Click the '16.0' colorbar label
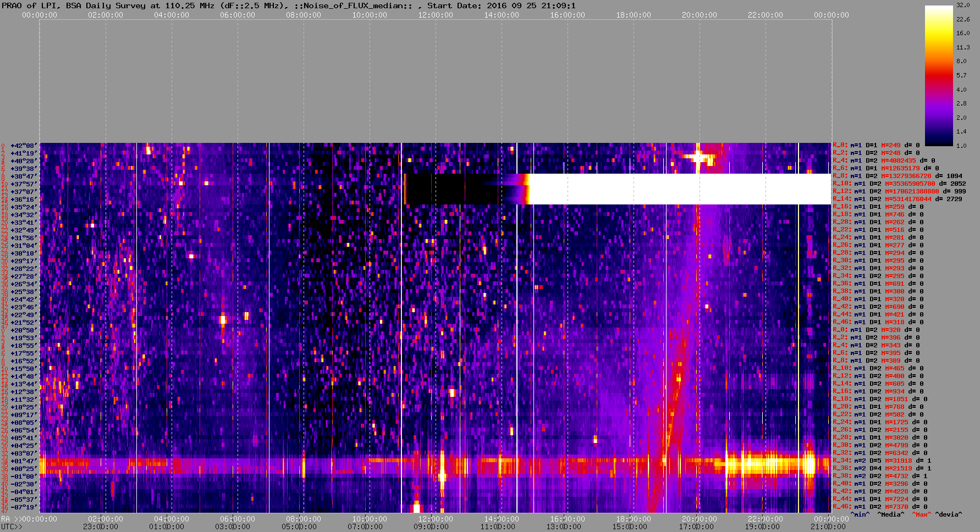 (962, 33)
